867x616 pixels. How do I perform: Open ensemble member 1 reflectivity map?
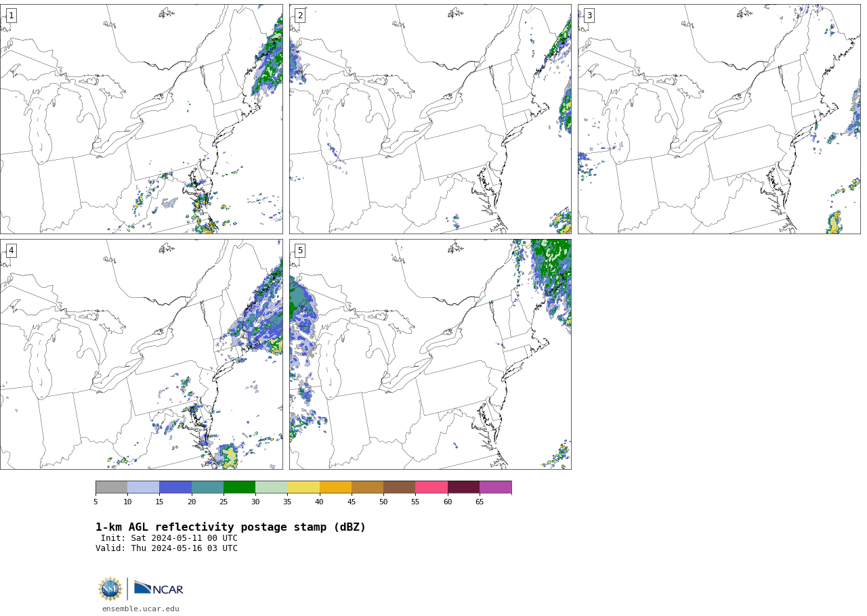(x=142, y=119)
